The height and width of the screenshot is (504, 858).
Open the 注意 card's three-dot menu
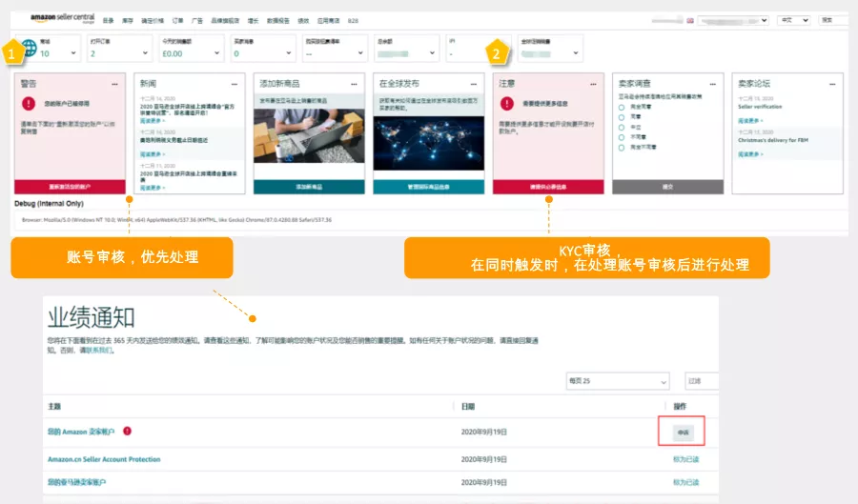(593, 84)
